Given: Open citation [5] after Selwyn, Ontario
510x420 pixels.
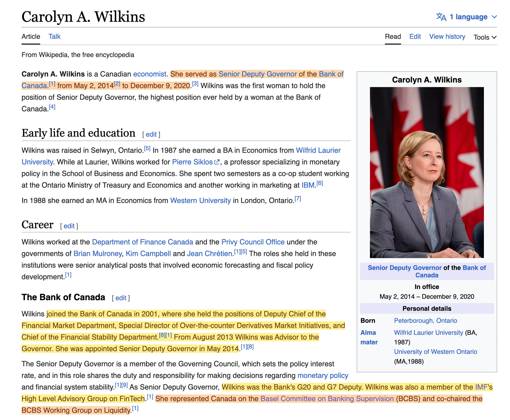Looking at the screenshot, I should [147, 148].
